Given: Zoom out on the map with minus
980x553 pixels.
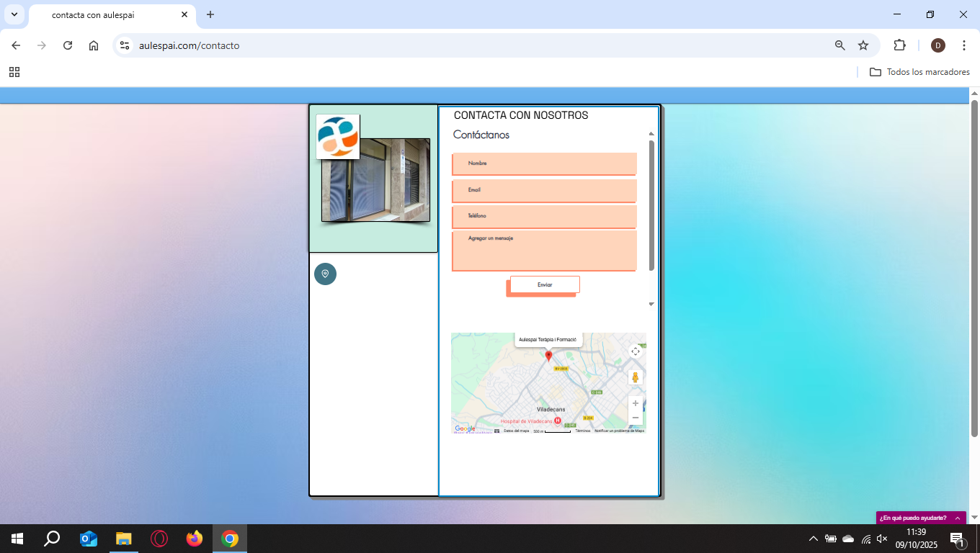Looking at the screenshot, I should tap(635, 418).
